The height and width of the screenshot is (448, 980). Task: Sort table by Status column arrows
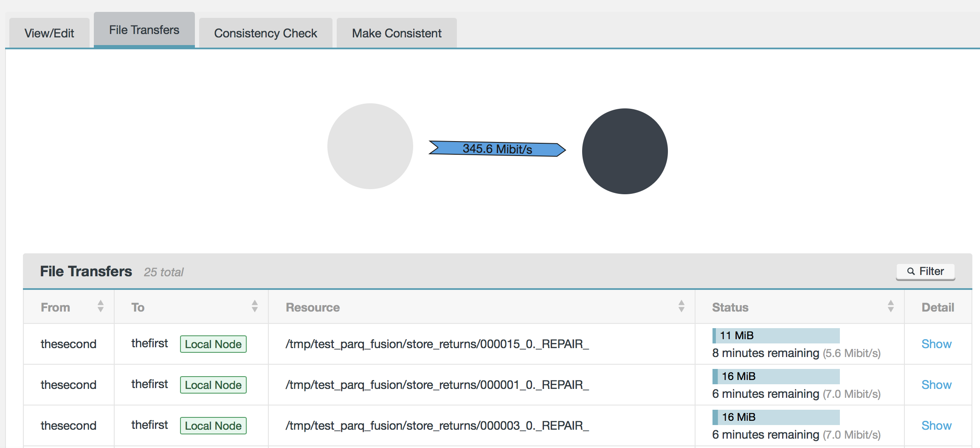coord(890,306)
